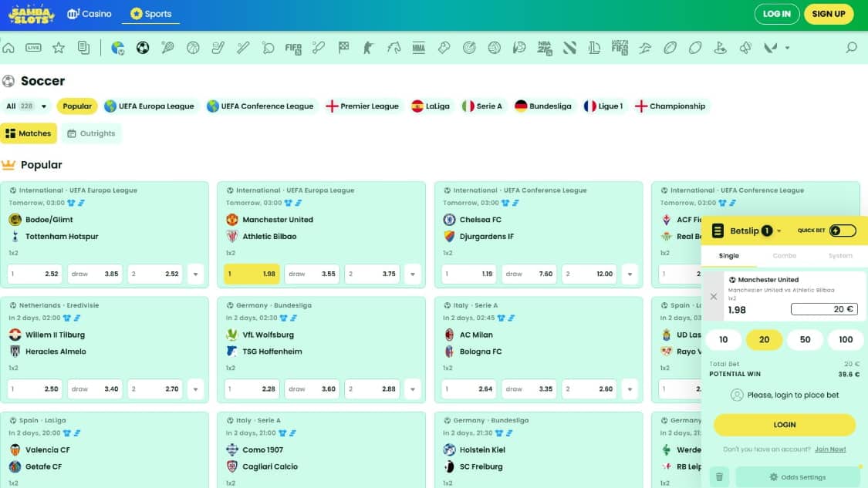Select the golf flag icon
Image resolution: width=868 pixels, height=488 pixels.
coord(720,48)
